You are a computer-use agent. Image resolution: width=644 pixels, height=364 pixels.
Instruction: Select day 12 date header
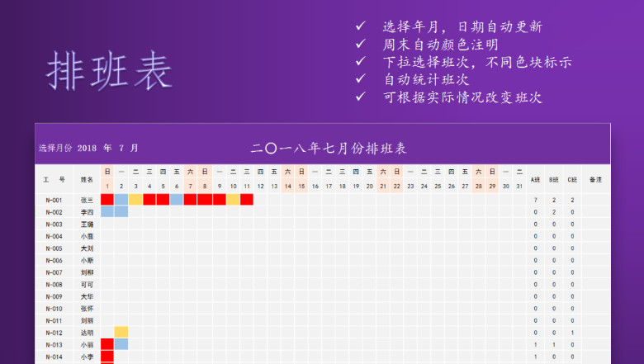coord(260,186)
